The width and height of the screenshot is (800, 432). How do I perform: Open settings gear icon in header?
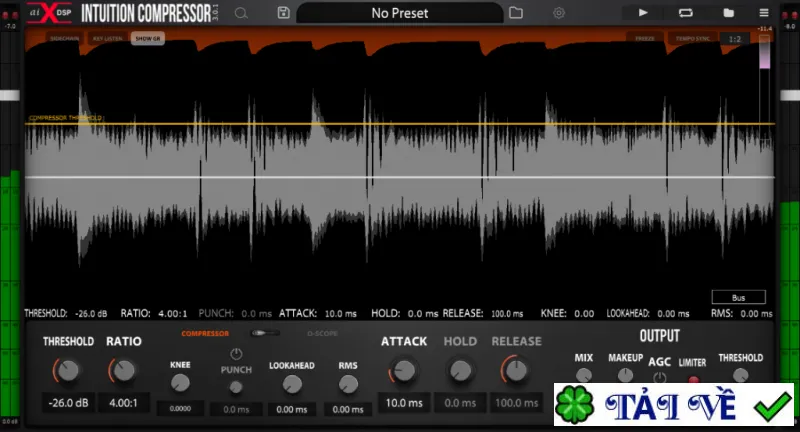pyautogui.click(x=559, y=13)
